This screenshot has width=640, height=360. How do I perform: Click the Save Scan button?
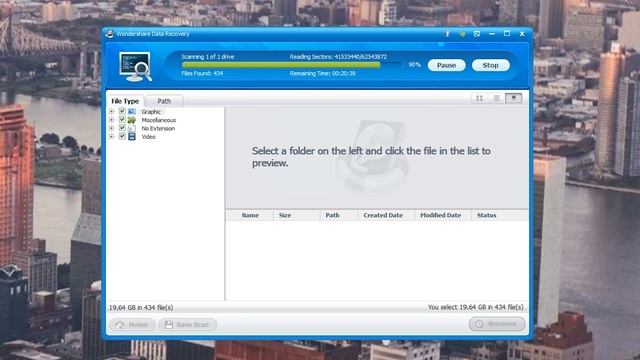tap(187, 324)
